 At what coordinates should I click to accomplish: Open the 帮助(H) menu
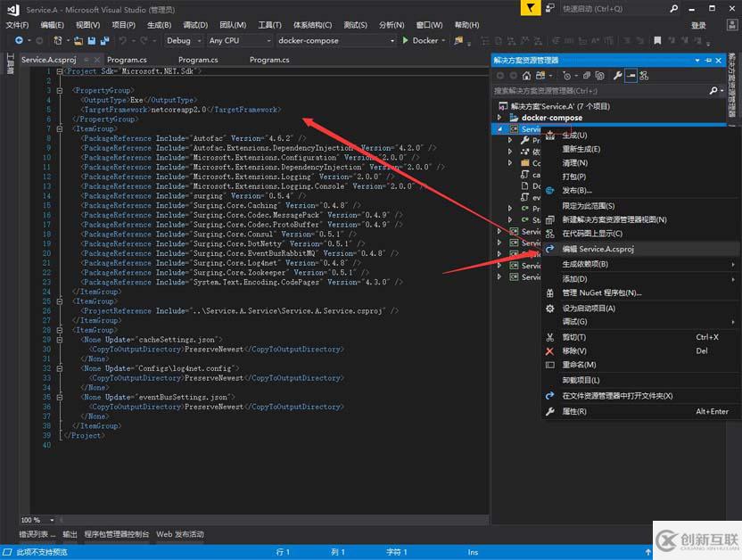coord(467,25)
